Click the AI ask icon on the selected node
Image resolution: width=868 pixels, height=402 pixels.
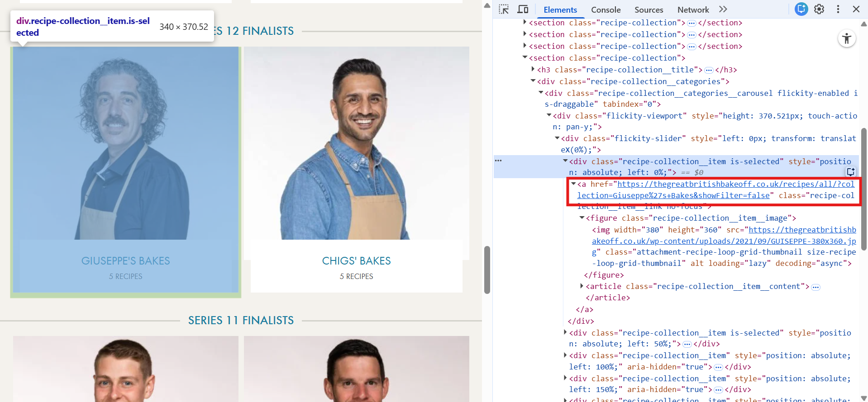click(x=851, y=172)
